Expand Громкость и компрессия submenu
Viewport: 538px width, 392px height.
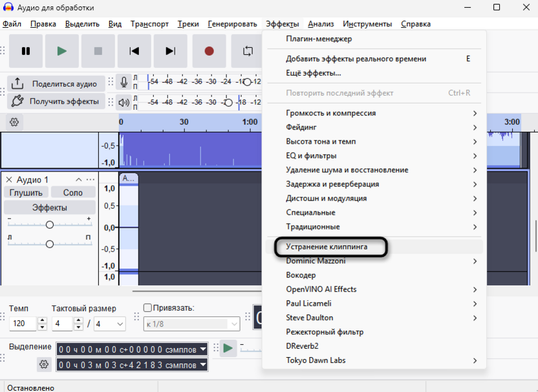click(x=374, y=113)
